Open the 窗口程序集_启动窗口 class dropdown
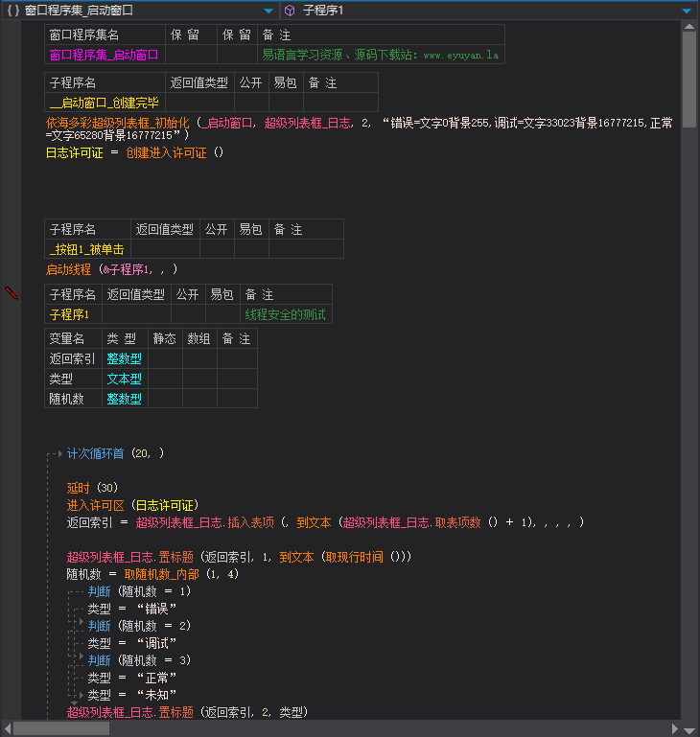The width and height of the screenshot is (700, 737). [x=268, y=11]
